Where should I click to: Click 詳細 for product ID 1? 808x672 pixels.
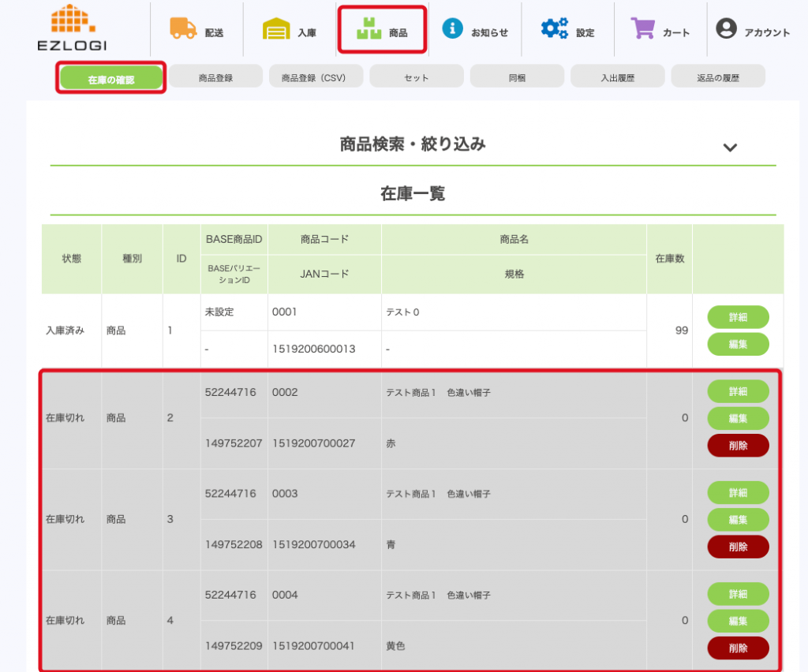[738, 317]
